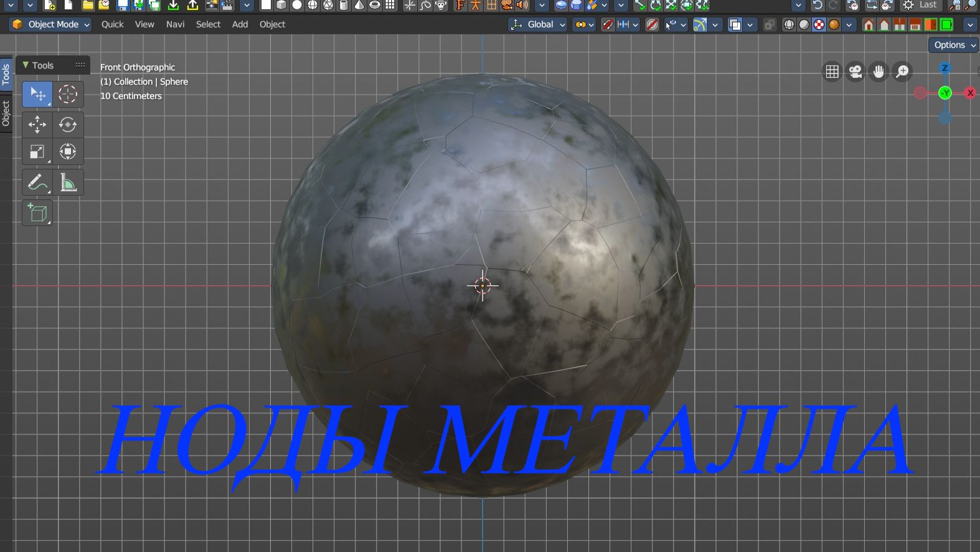980x552 pixels.
Task: Switch to rendered shading
Action: pyautogui.click(x=834, y=24)
